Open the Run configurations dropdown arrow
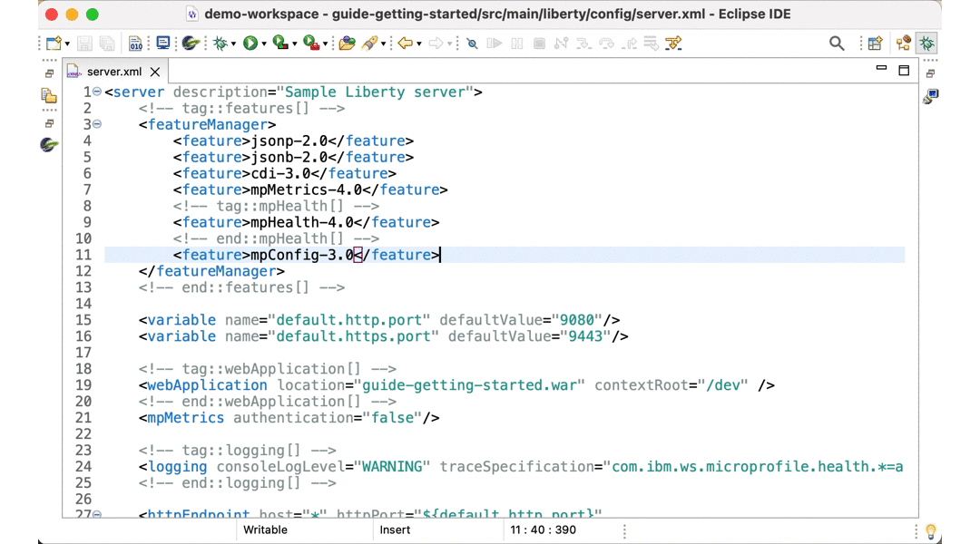Image resolution: width=980 pixels, height=544 pixels. pyautogui.click(x=264, y=44)
